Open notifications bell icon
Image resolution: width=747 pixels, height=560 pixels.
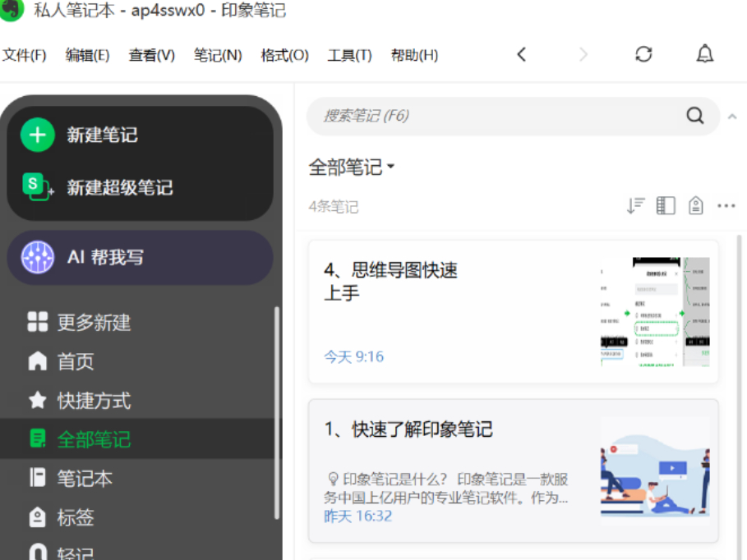pyautogui.click(x=705, y=54)
